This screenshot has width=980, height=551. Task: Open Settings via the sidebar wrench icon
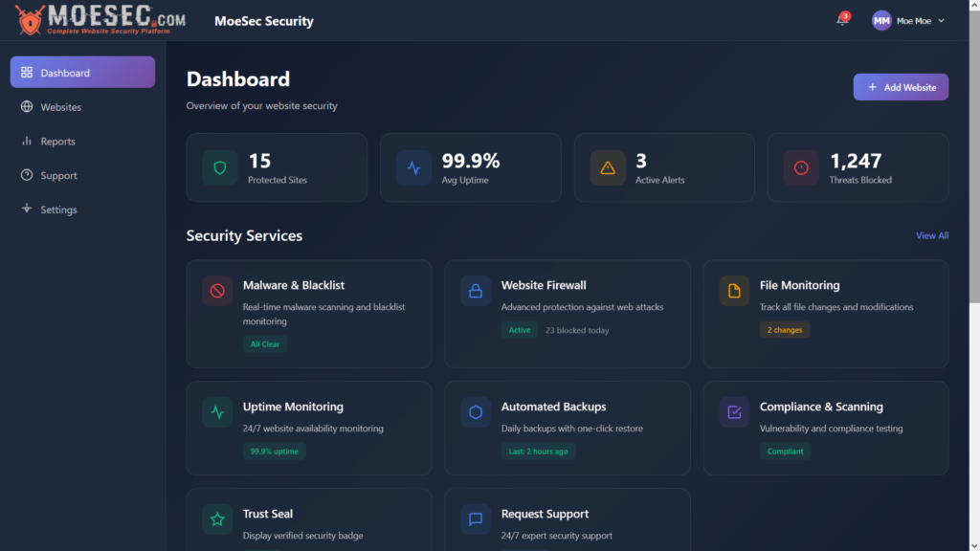[29, 209]
